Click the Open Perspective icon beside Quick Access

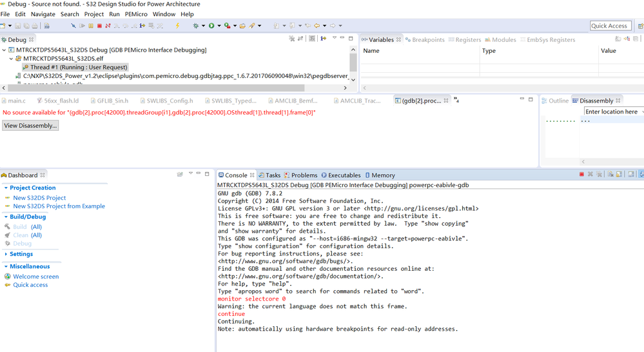[x=640, y=26]
